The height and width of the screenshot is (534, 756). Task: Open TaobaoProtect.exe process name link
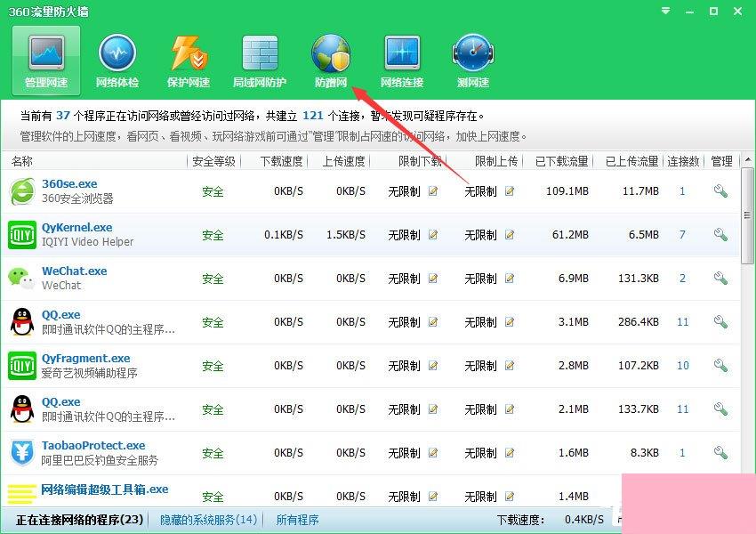[93, 445]
